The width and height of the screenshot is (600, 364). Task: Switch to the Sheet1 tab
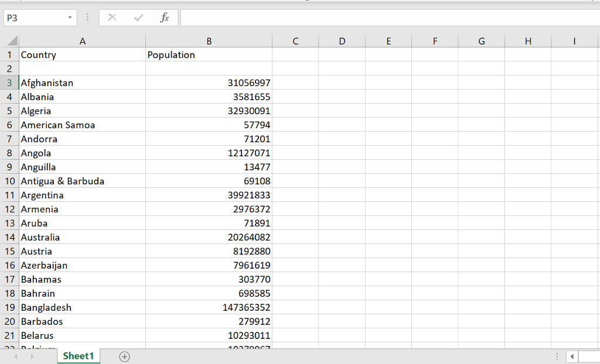tap(78, 356)
